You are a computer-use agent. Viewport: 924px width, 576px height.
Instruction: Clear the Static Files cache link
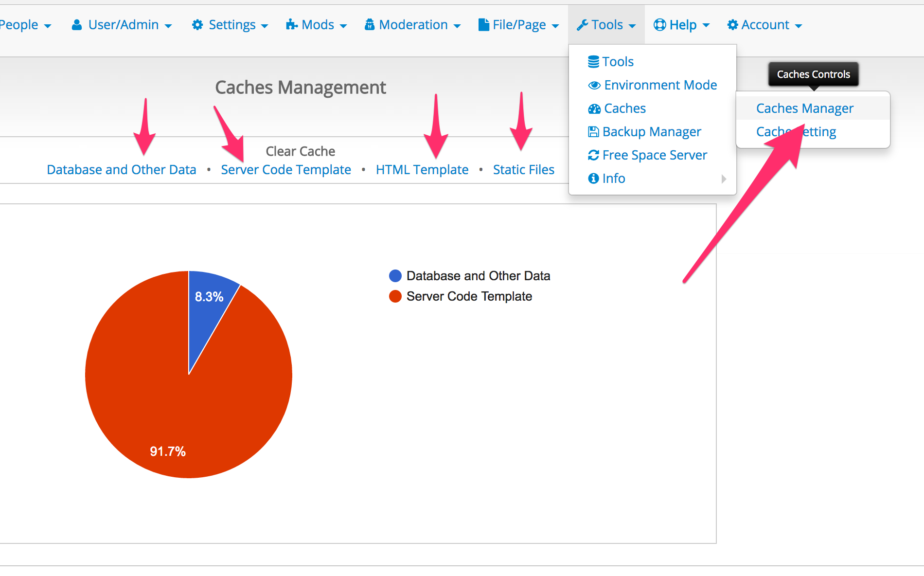(x=523, y=170)
